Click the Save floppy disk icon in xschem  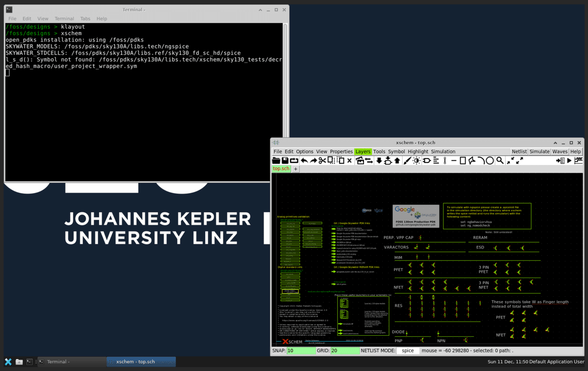click(285, 161)
